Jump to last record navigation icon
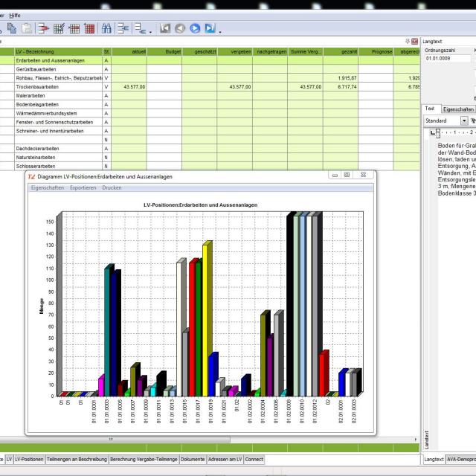Screen dimensions: 476x476 pos(210,28)
